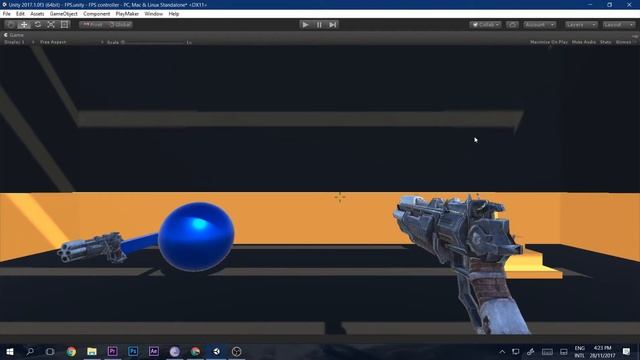Open the Game panel options menu
Screen dimensions: 640x360
tap(635, 36)
